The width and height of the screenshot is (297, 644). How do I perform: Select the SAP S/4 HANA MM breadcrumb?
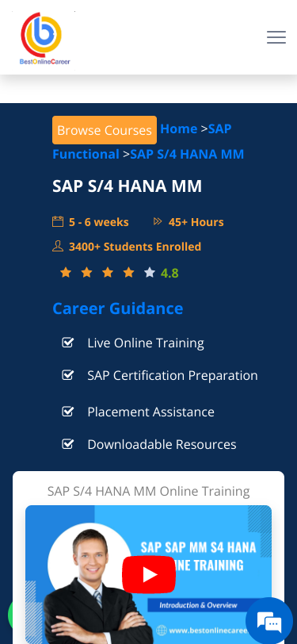[x=187, y=154]
